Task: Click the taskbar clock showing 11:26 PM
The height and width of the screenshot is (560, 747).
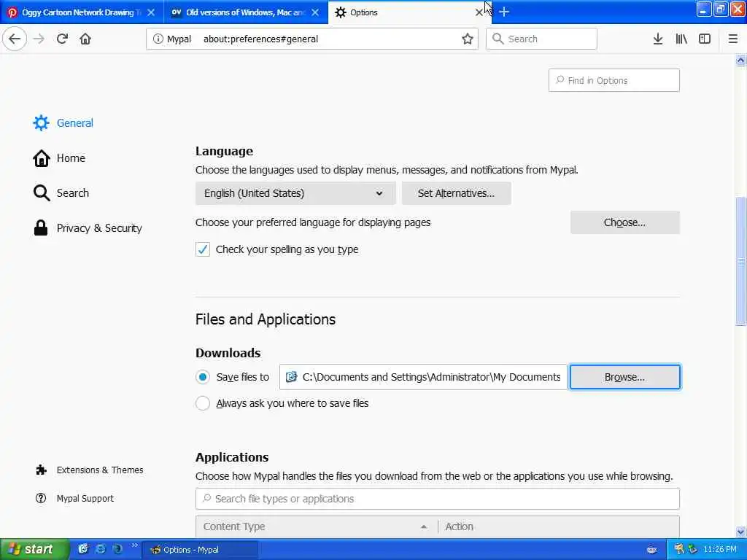Action: (x=720, y=550)
